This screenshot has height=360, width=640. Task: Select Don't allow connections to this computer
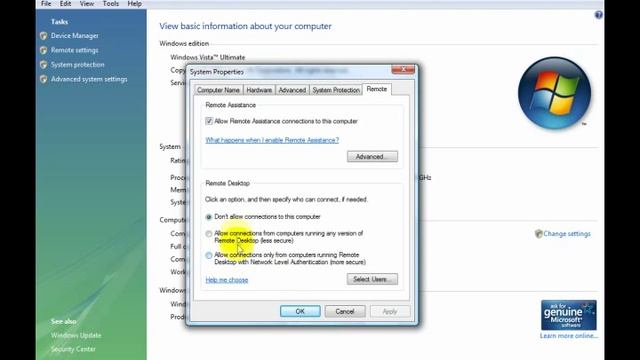click(x=209, y=217)
